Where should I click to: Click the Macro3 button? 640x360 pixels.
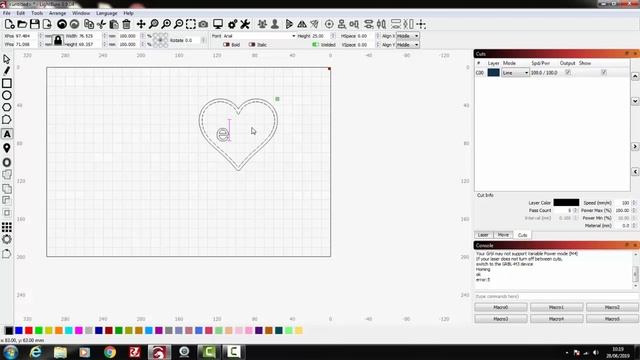click(501, 319)
